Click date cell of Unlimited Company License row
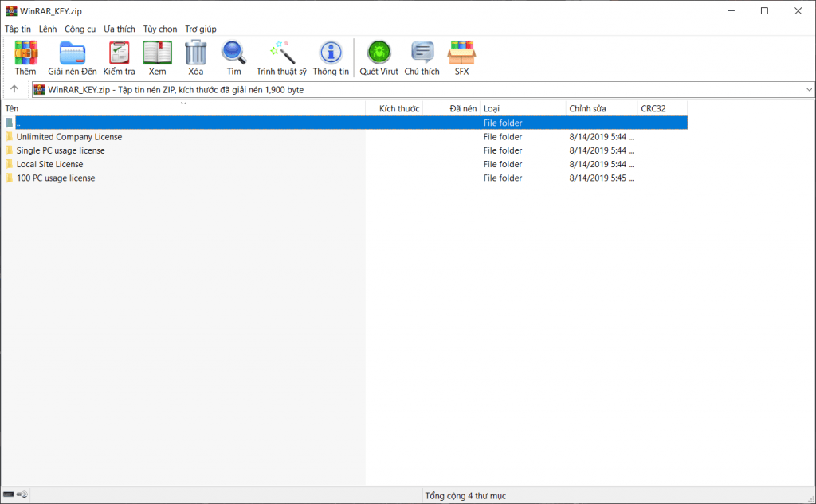Screen dimensions: 816x504 (601, 137)
